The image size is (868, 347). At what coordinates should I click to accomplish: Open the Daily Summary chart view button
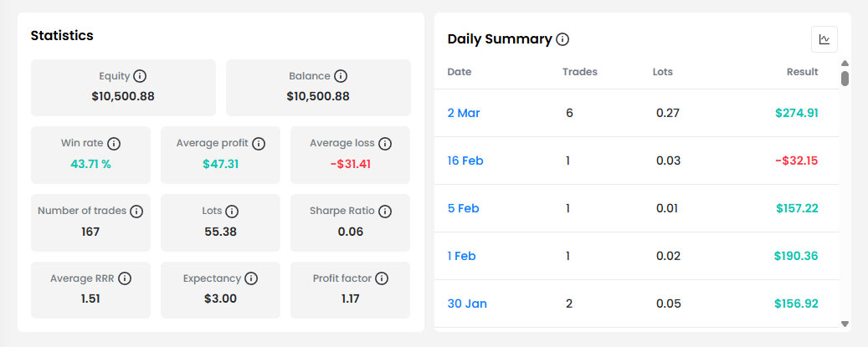[x=824, y=39]
